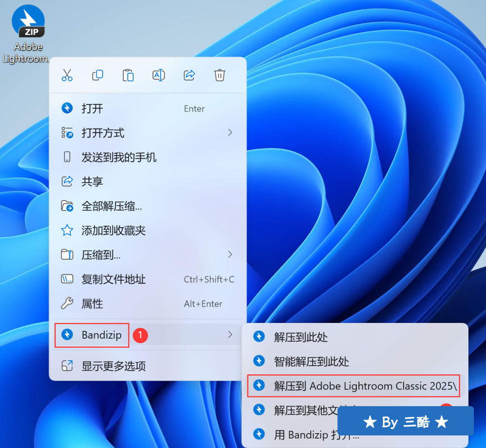Click the Delete trash icon
This screenshot has width=486, height=448.
tap(220, 75)
